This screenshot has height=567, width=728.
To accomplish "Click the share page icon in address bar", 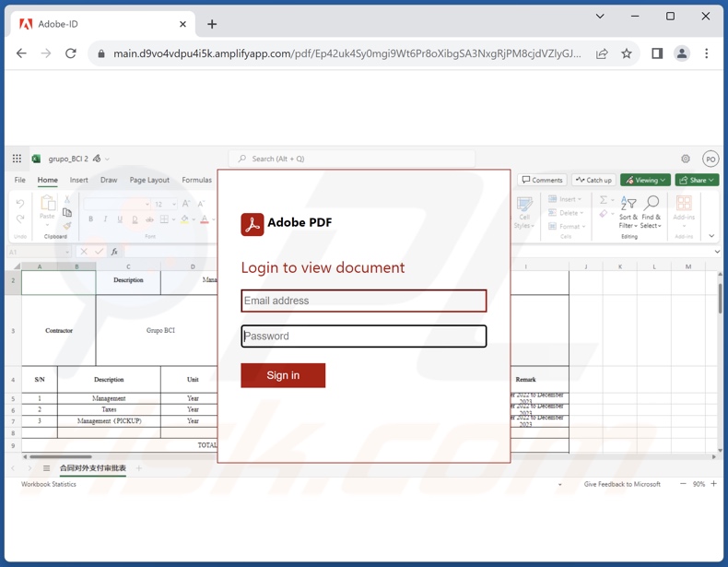I will click(x=602, y=53).
